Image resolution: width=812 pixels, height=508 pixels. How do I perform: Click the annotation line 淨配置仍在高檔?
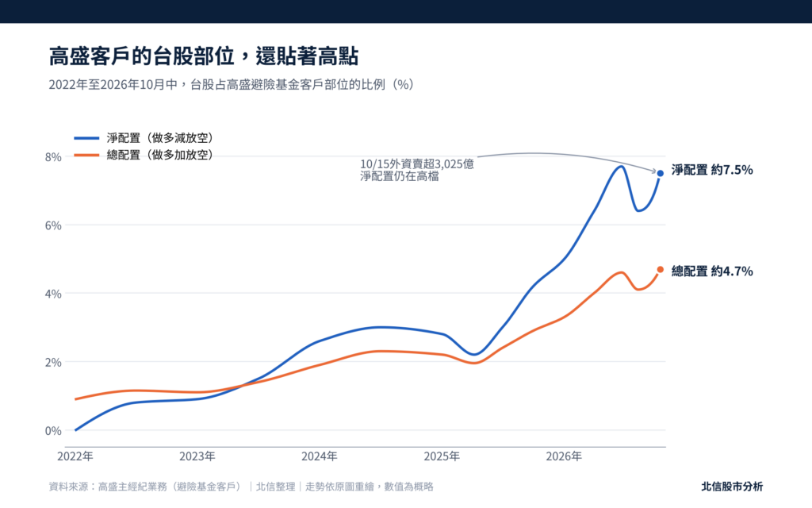pyautogui.click(x=400, y=176)
